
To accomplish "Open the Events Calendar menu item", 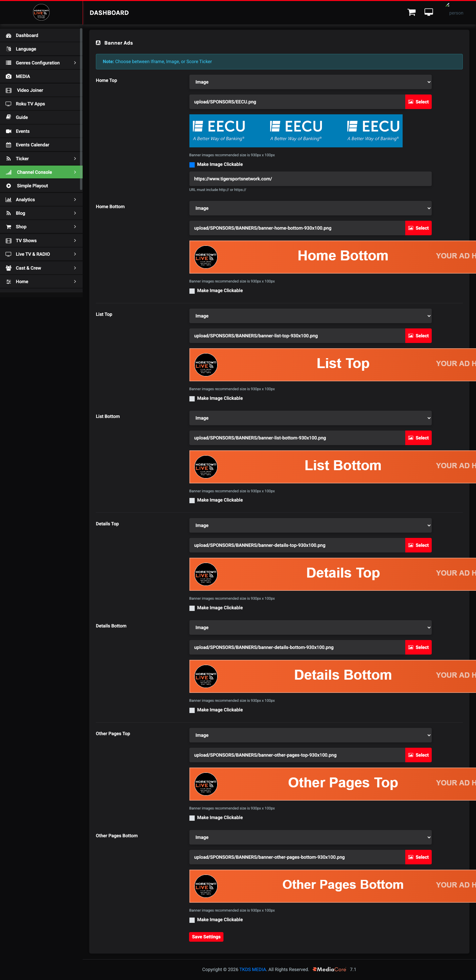I will [x=40, y=145].
